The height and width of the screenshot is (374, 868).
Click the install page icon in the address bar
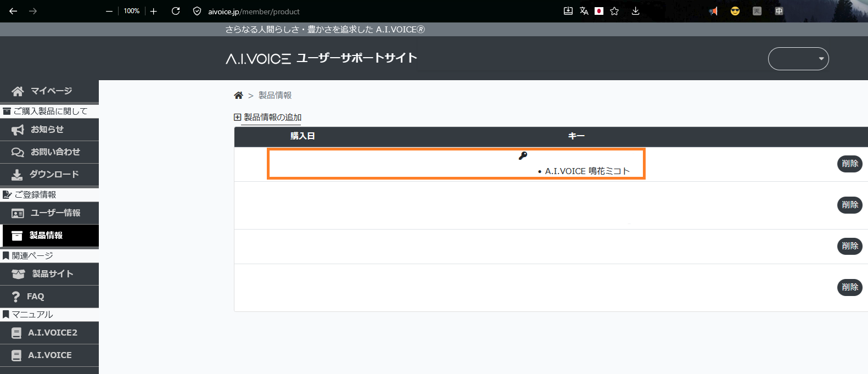[x=568, y=11]
